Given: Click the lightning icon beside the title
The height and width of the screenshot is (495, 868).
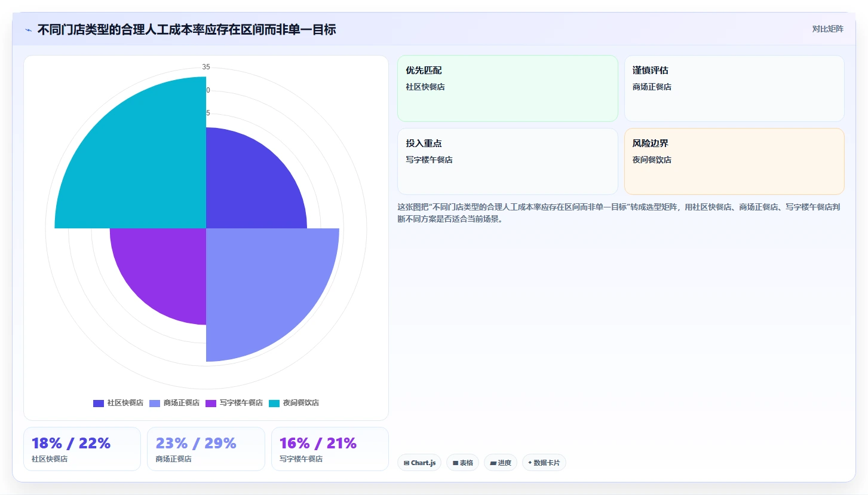Looking at the screenshot, I should [28, 29].
